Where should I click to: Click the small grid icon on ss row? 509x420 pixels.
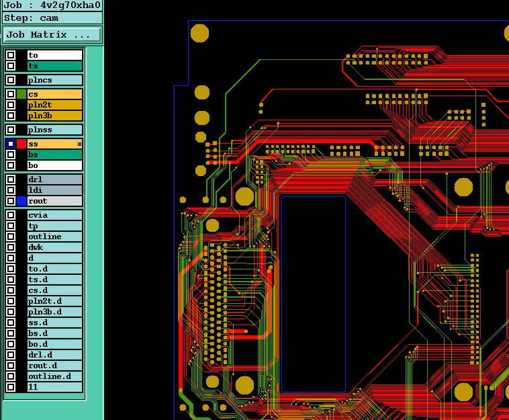pos(79,144)
